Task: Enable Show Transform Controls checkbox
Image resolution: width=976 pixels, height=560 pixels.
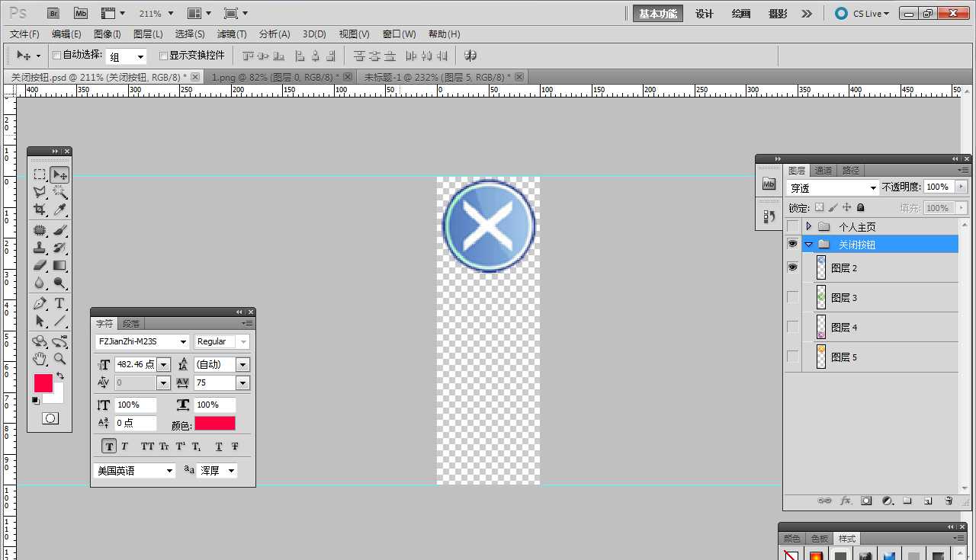Action: pyautogui.click(x=163, y=56)
